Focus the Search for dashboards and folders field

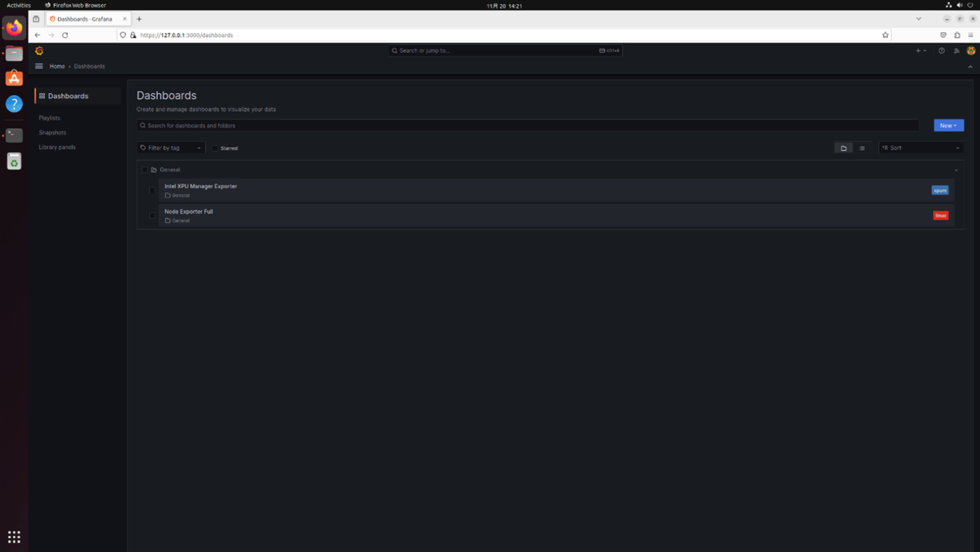(x=527, y=125)
